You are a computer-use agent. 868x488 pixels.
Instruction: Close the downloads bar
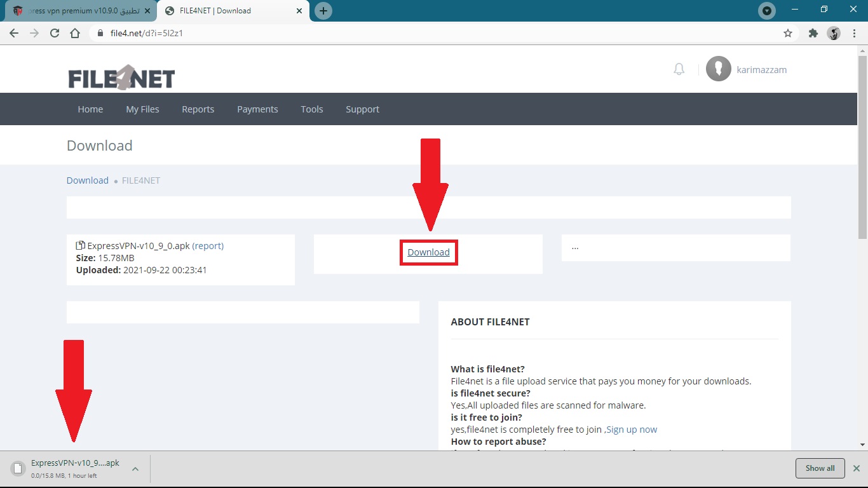tap(856, 468)
